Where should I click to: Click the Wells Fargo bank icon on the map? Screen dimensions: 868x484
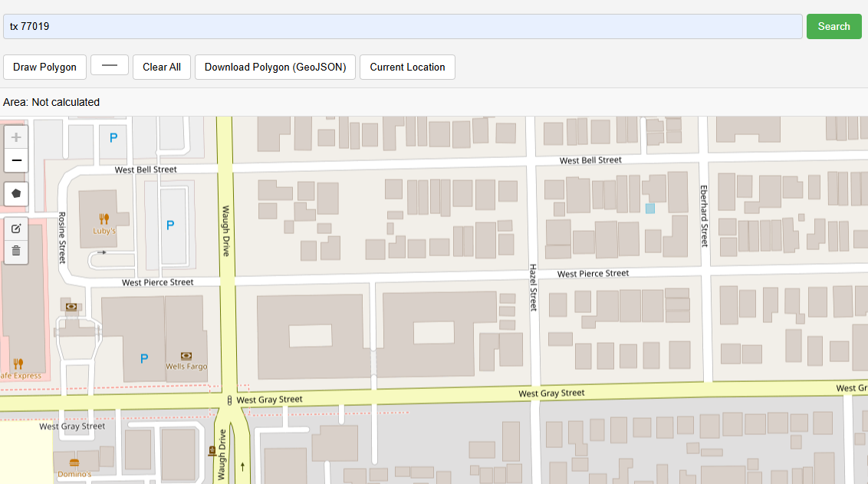pyautogui.click(x=186, y=355)
